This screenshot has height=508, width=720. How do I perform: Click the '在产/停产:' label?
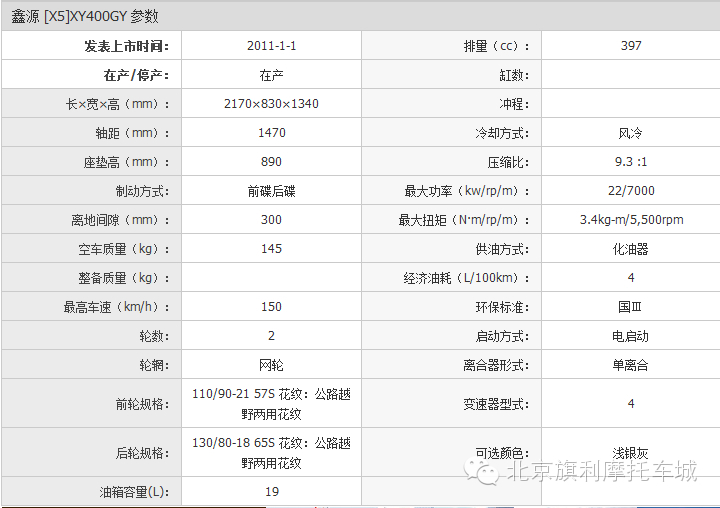tap(136, 75)
